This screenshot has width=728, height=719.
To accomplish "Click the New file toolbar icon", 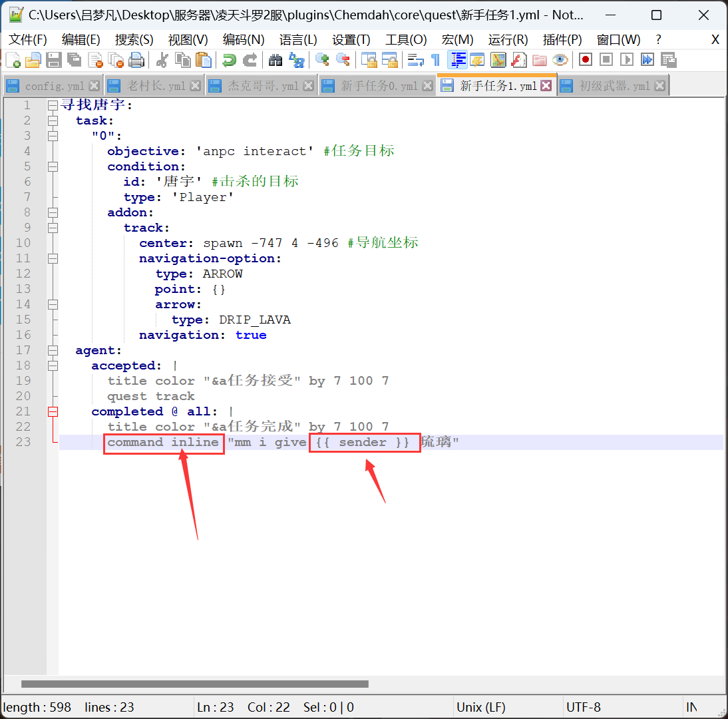I will [x=13, y=60].
